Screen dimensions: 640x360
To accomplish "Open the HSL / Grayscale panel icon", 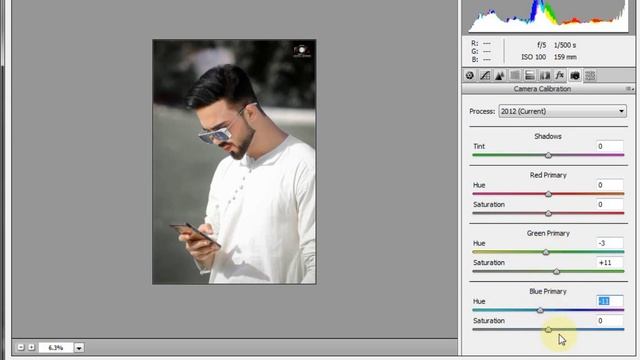I will 515,76.
